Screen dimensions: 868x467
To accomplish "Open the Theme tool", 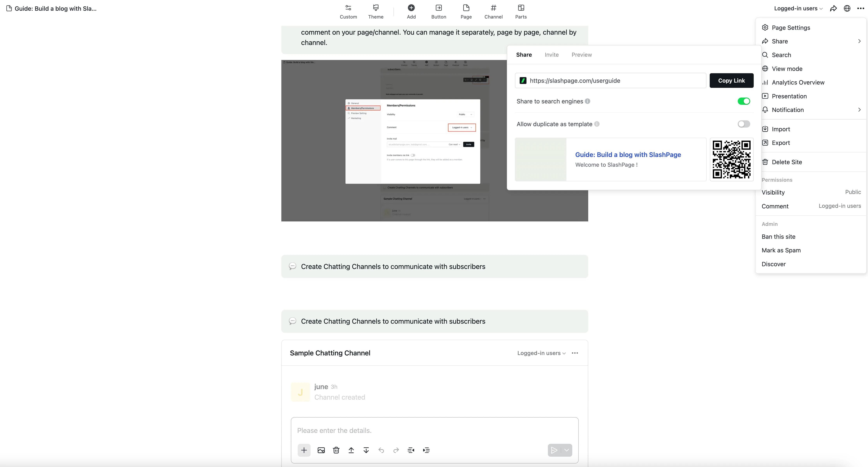I will [x=376, y=12].
